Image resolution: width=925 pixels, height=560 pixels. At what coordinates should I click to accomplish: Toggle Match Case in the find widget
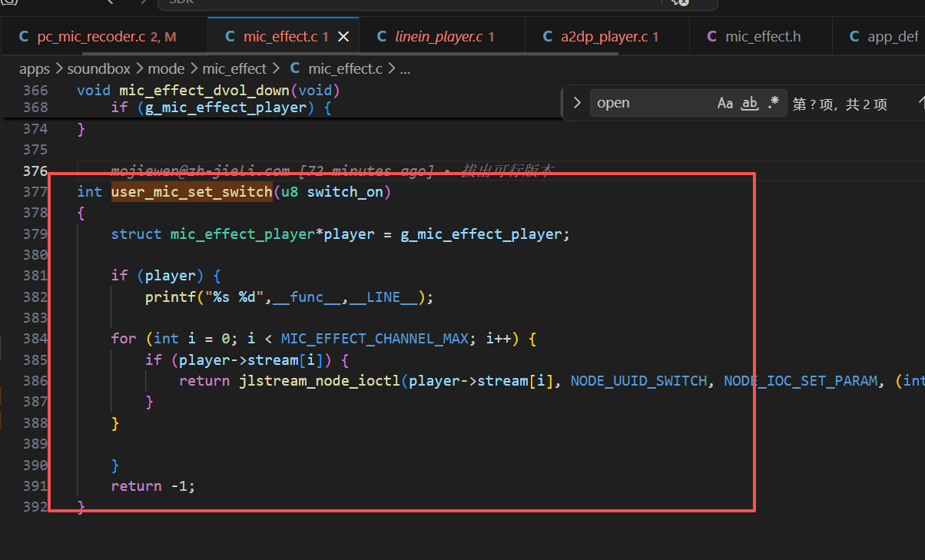tap(725, 103)
